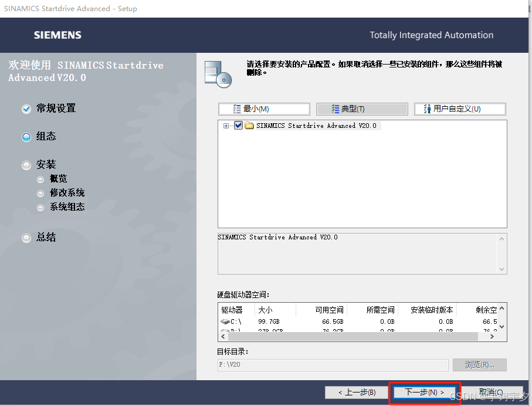This screenshot has width=532, height=406.
Task: Click the 常规设置 sidebar label
Action: 56,109
